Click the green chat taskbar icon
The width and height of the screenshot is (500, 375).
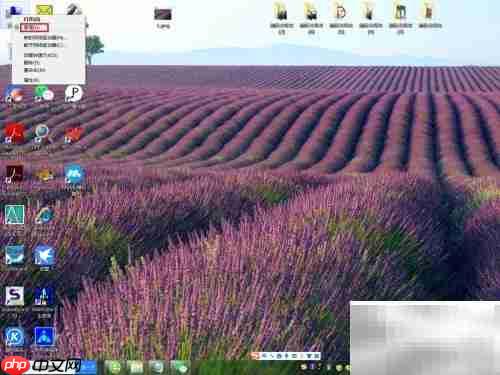tap(180, 367)
